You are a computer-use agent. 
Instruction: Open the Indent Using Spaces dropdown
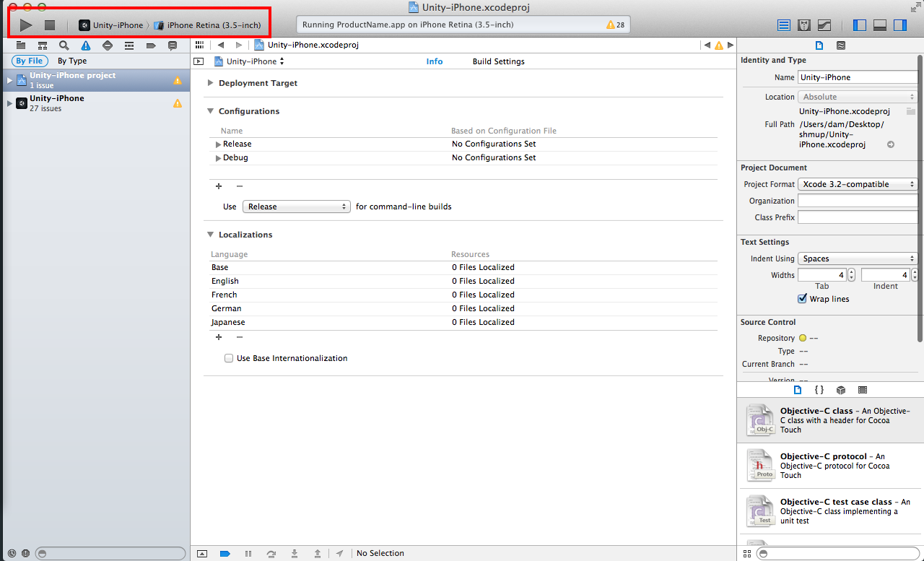[858, 258]
